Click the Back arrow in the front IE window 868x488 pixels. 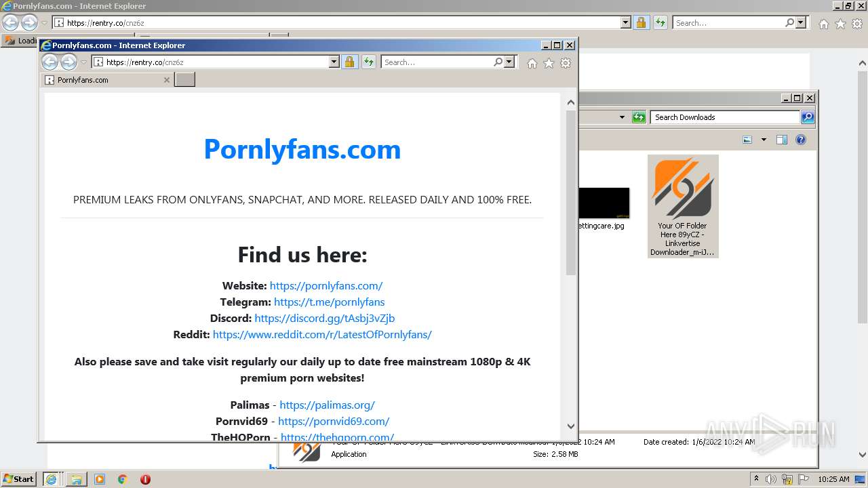[x=50, y=62]
